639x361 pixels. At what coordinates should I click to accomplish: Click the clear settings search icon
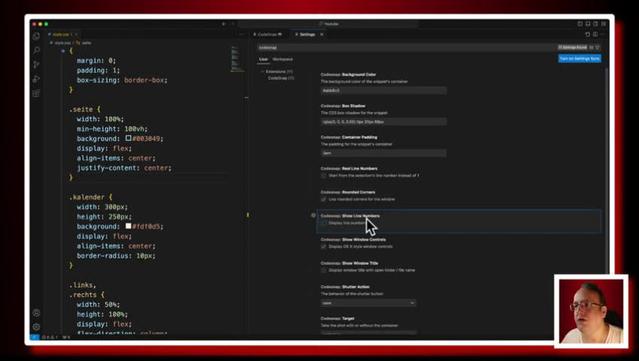click(x=591, y=48)
